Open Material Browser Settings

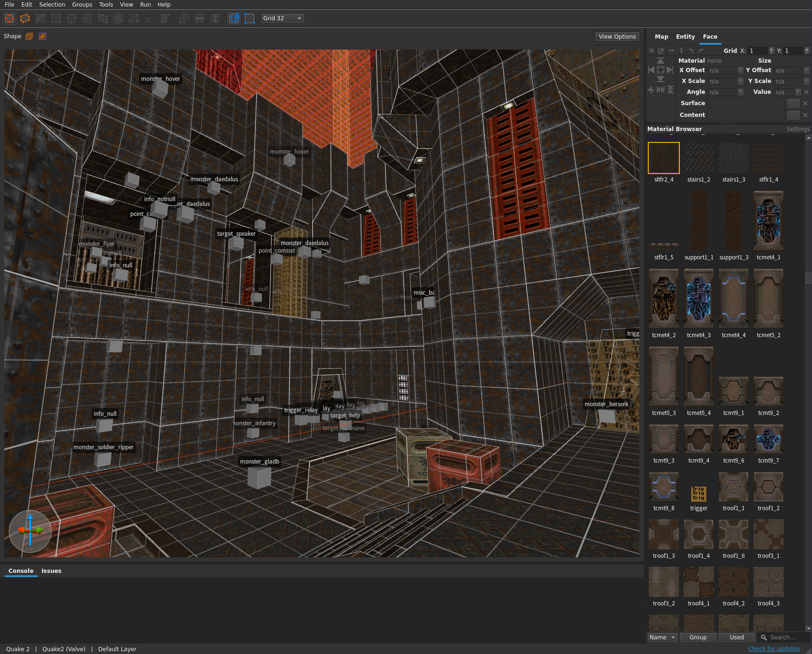pyautogui.click(x=798, y=129)
